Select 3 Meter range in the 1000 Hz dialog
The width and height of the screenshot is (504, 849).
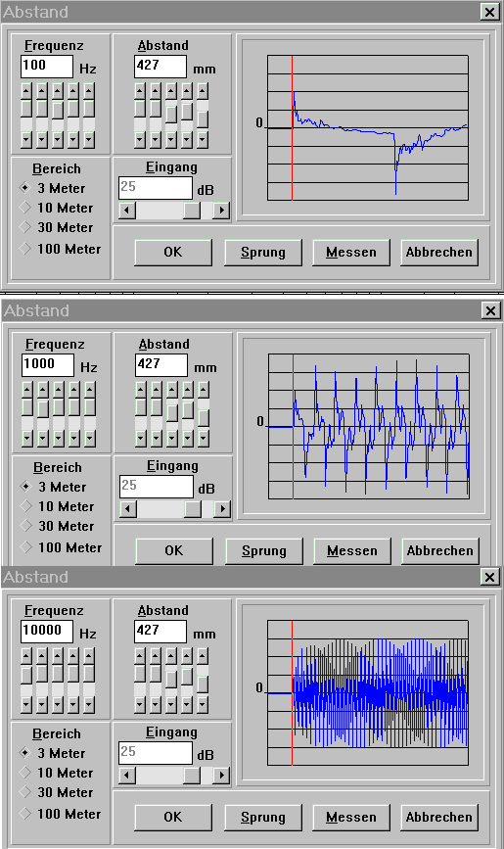point(54,487)
